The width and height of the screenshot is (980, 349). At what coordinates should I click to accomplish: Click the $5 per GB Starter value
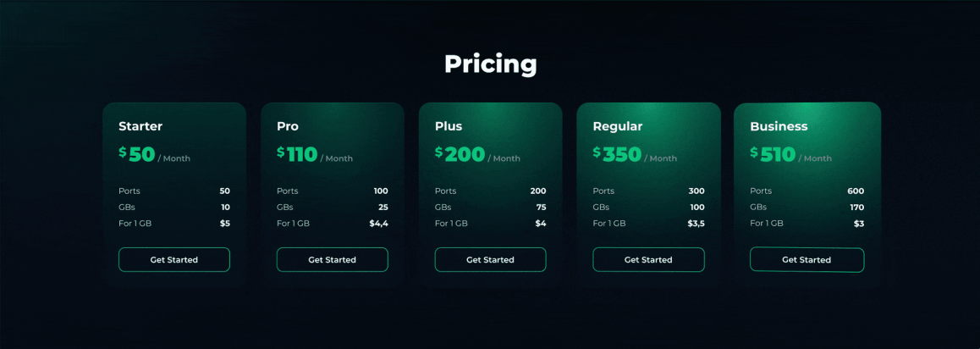point(225,224)
